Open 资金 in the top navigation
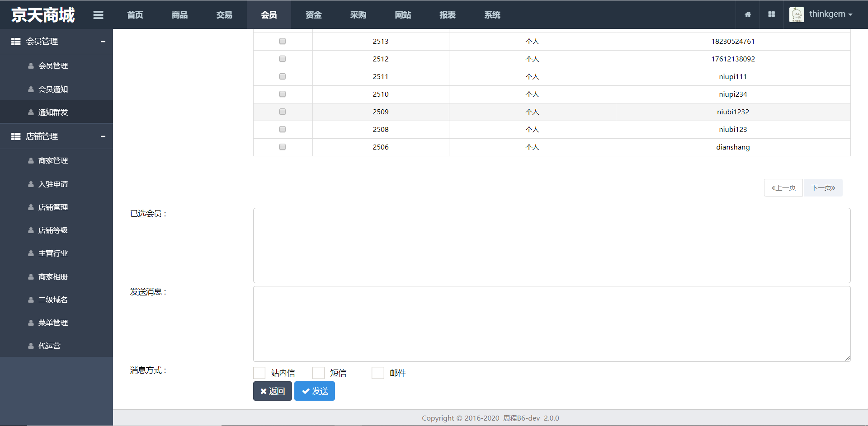The height and width of the screenshot is (426, 868). [314, 15]
